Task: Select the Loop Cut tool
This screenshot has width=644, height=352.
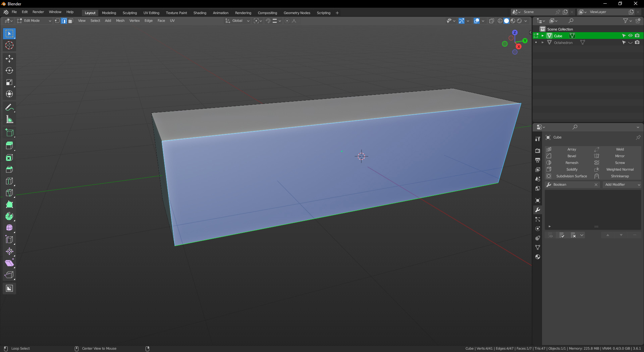Action: click(9, 181)
